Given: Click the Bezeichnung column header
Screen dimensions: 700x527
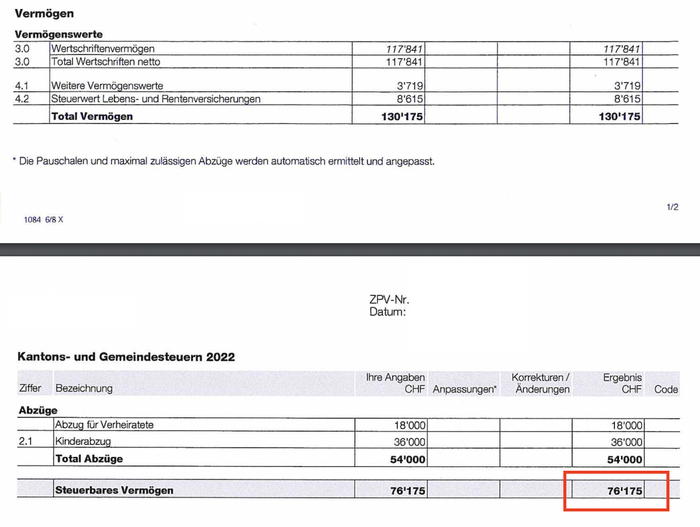Looking at the screenshot, I should tap(84, 388).
